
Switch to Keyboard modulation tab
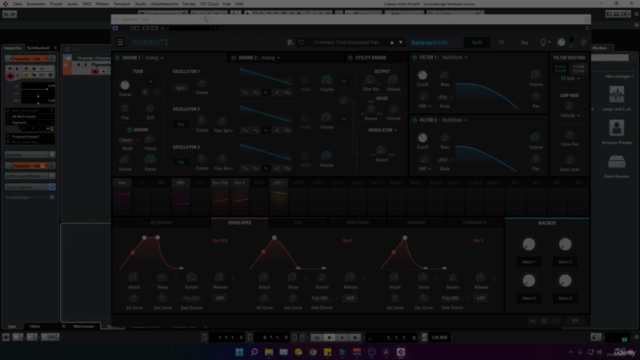[161, 223]
